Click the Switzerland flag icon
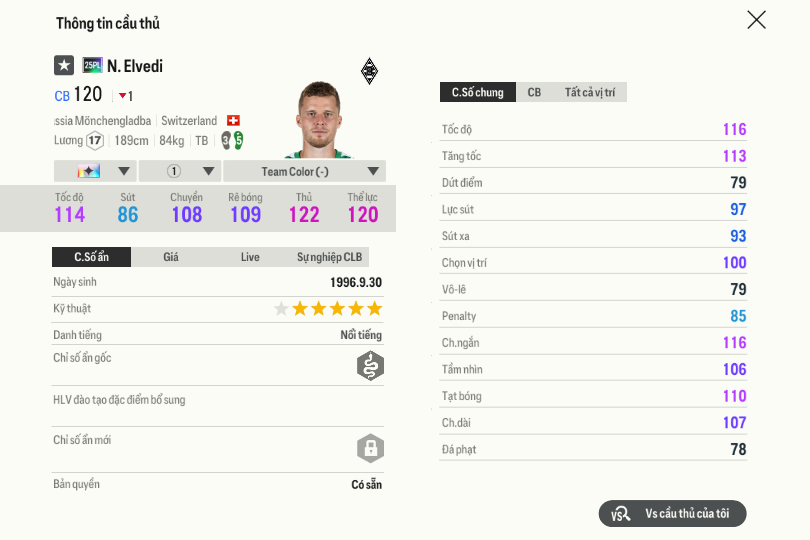The width and height of the screenshot is (810, 540). tap(233, 121)
